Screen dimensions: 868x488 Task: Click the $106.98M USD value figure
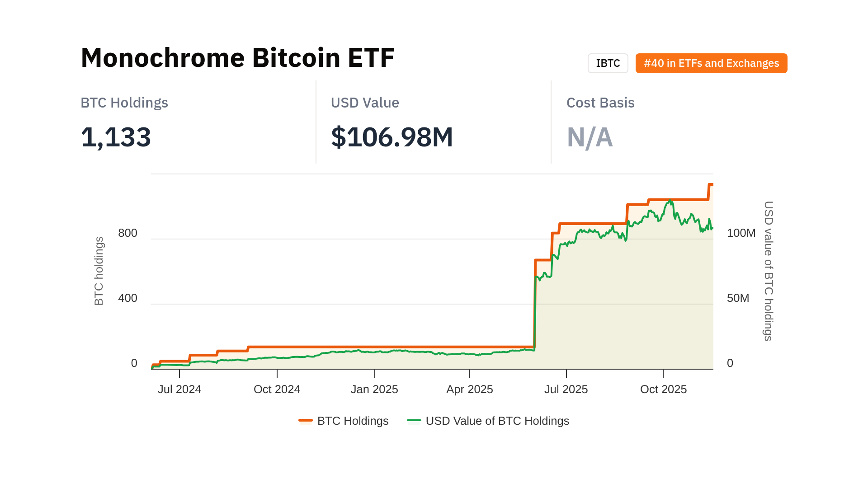(392, 137)
